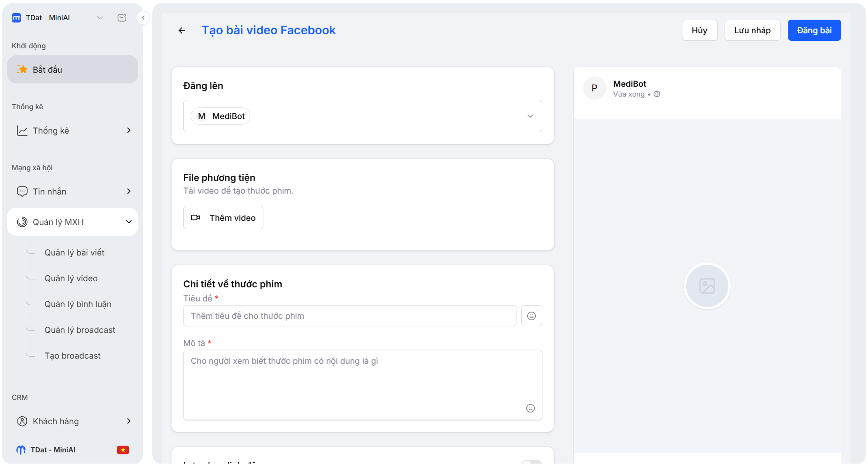Screen dimensions: 868x465
Task: Click the chart icon for Thống kê
Action: (22, 131)
